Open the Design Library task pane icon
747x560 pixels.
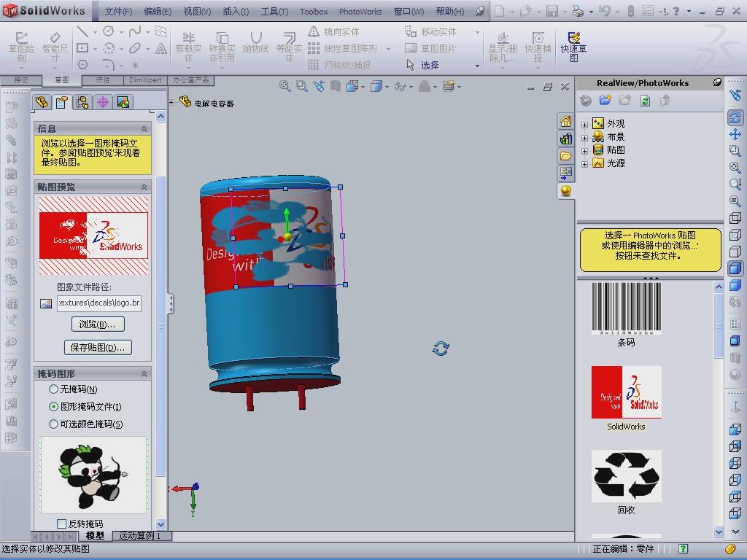(565, 139)
